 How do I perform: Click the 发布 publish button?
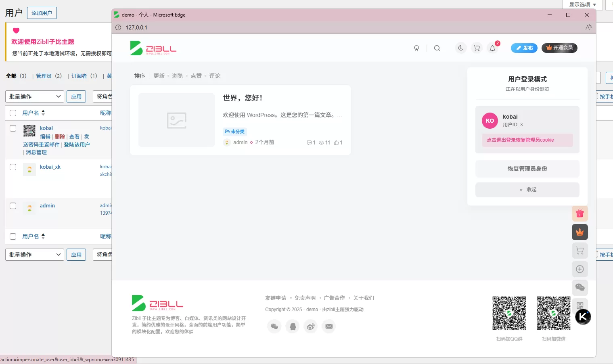point(524,48)
